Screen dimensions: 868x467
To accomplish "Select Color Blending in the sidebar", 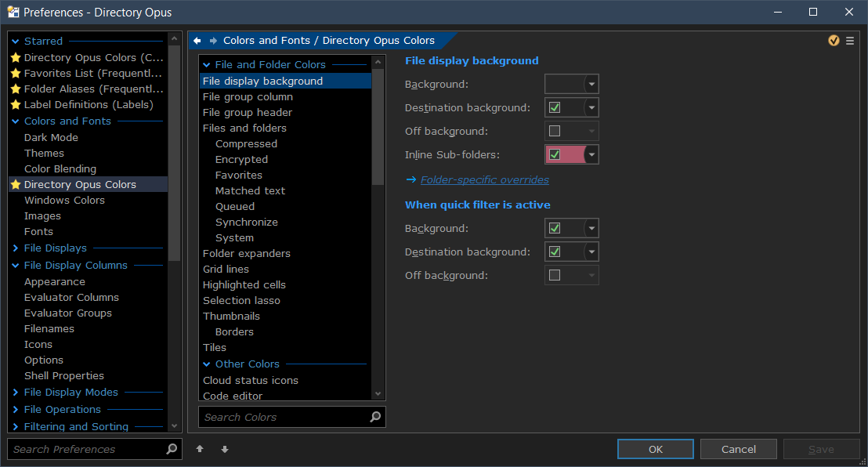I will coord(60,169).
